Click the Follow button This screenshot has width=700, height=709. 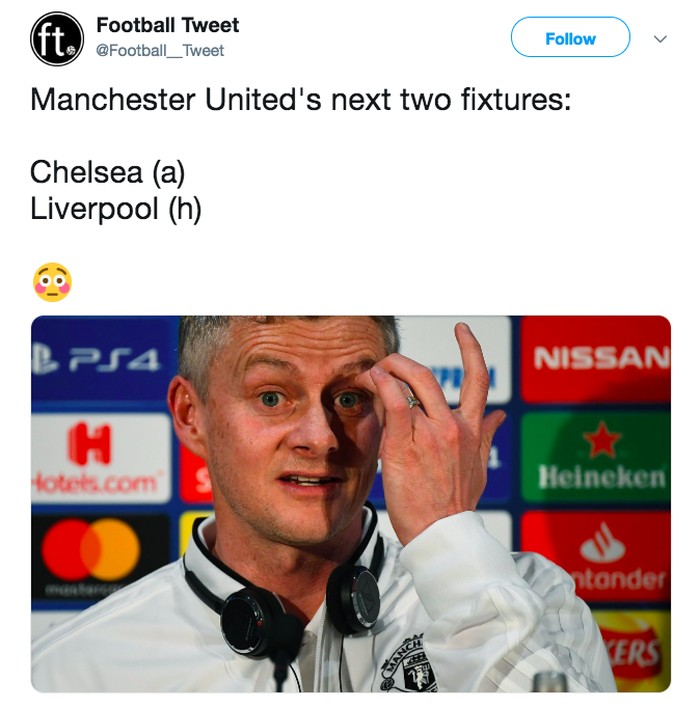(570, 37)
